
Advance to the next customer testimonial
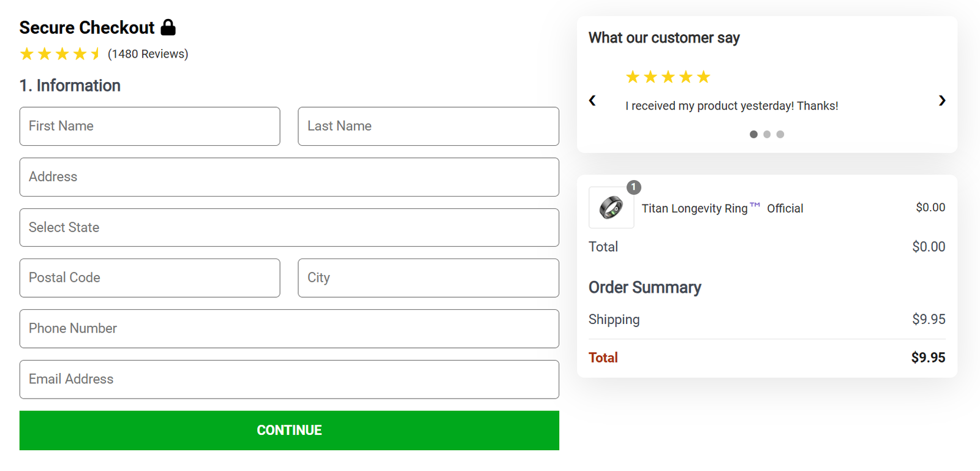click(x=941, y=100)
